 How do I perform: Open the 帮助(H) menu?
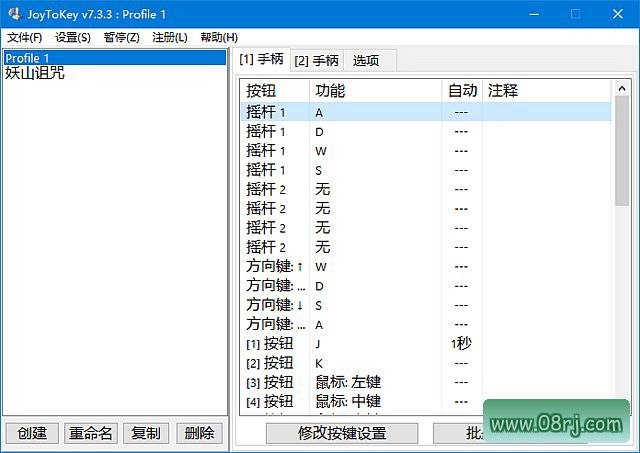click(x=219, y=38)
